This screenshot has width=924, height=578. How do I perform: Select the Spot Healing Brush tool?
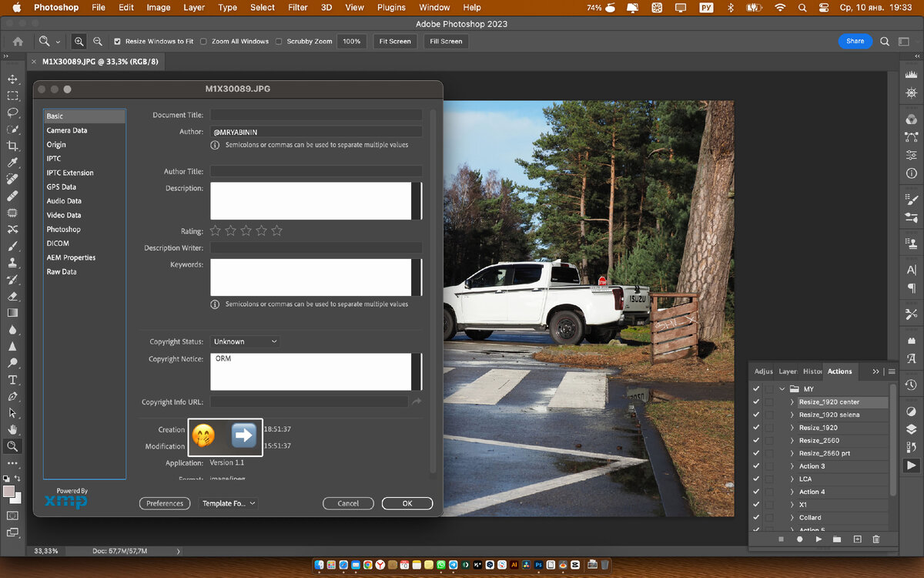(12, 179)
